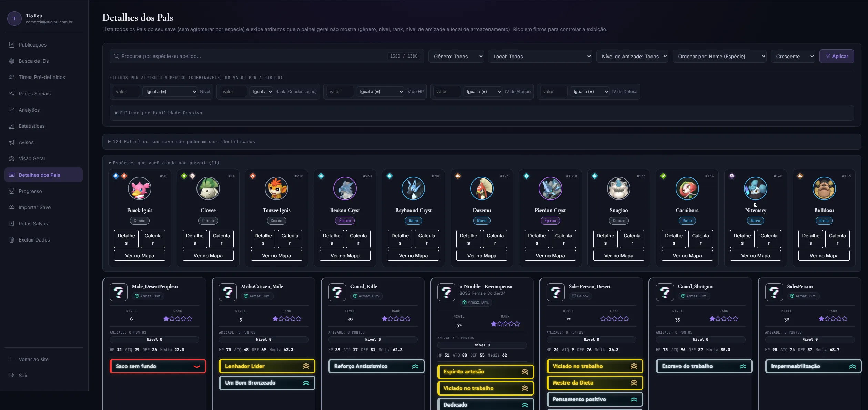Click Calcular button for Snugloo
Screen dimensions: 868x410
[x=632, y=239]
